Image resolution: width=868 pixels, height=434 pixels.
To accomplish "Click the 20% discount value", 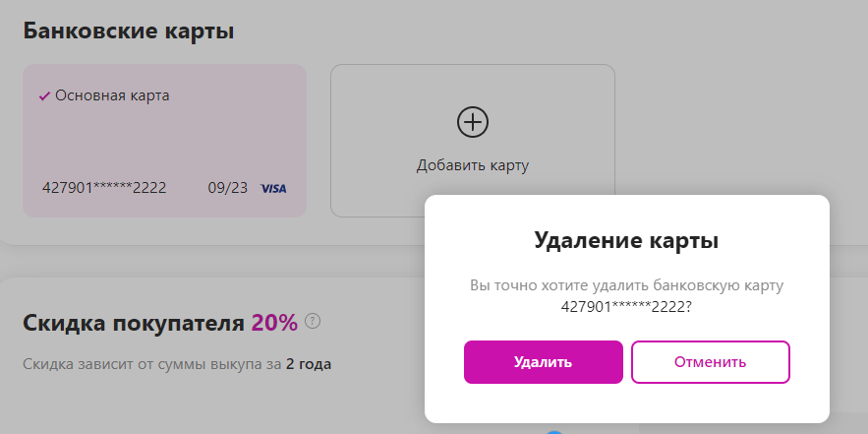I will point(274,323).
